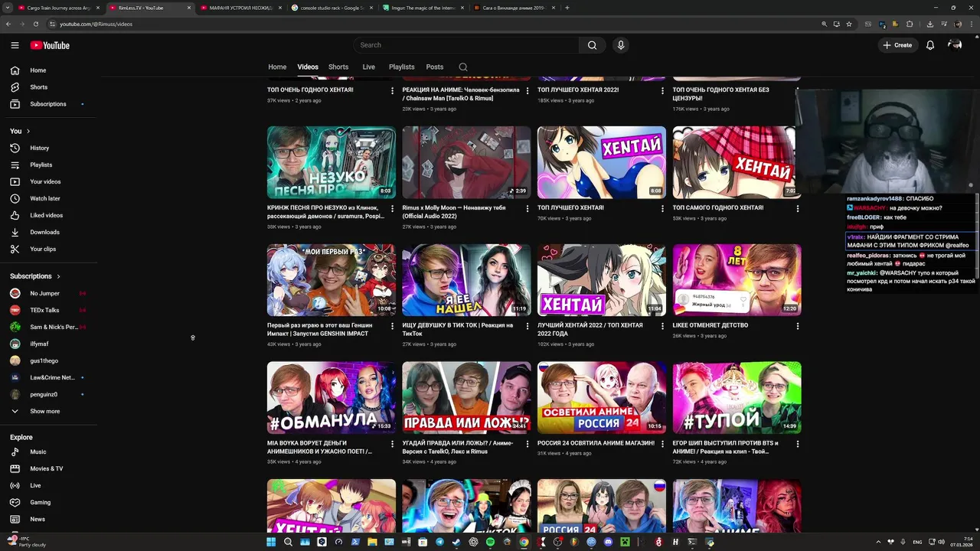Image resolution: width=980 pixels, height=551 pixels.
Task: Open Your clips in sidebar
Action: 49,249
